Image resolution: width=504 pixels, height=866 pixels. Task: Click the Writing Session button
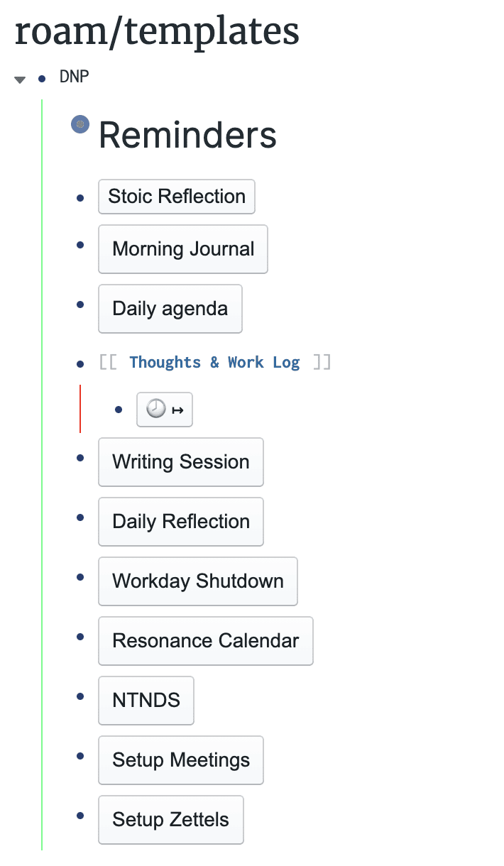pos(180,462)
